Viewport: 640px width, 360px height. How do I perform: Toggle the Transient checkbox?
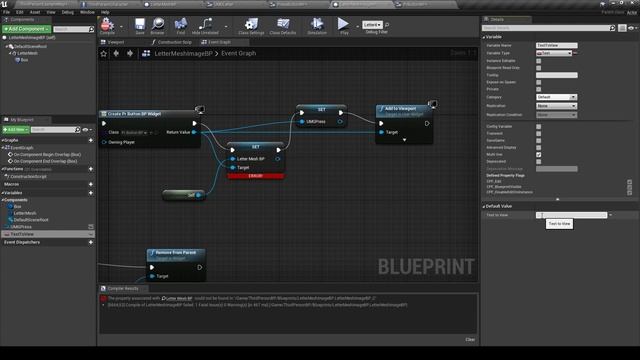[x=538, y=133]
